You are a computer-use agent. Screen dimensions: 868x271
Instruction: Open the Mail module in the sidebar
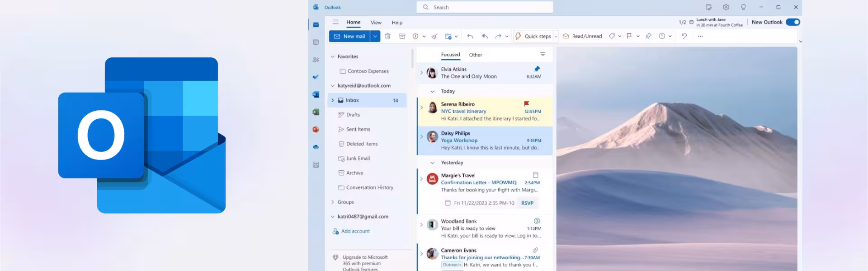click(x=316, y=25)
